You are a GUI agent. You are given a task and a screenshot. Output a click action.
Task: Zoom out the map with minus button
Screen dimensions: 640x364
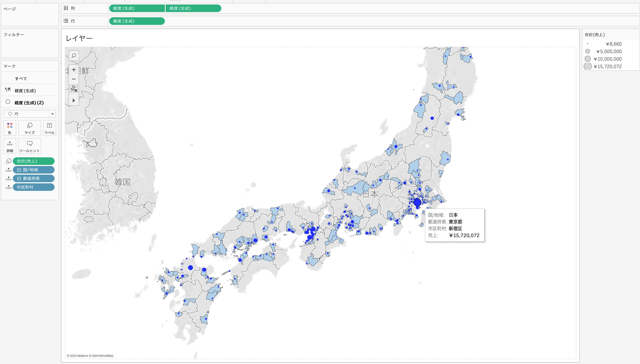tap(74, 79)
